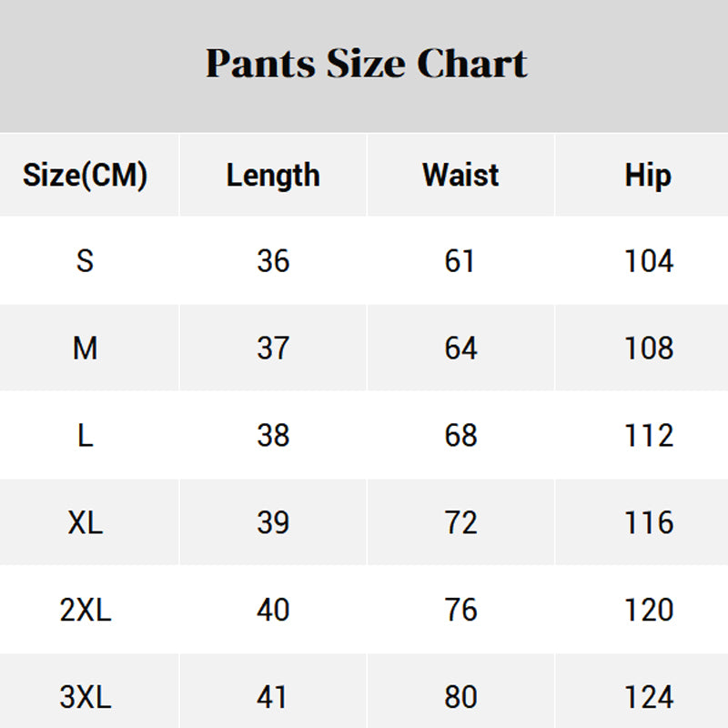The width and height of the screenshot is (728, 728).
Task: Select the L size row label
Action: coord(85,436)
